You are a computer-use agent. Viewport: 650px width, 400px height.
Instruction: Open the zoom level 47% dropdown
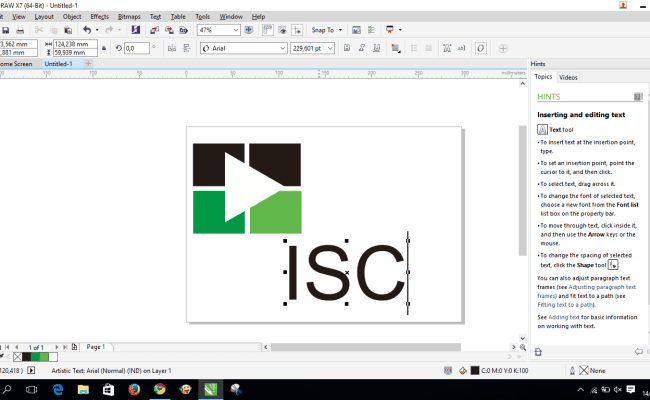[235, 30]
